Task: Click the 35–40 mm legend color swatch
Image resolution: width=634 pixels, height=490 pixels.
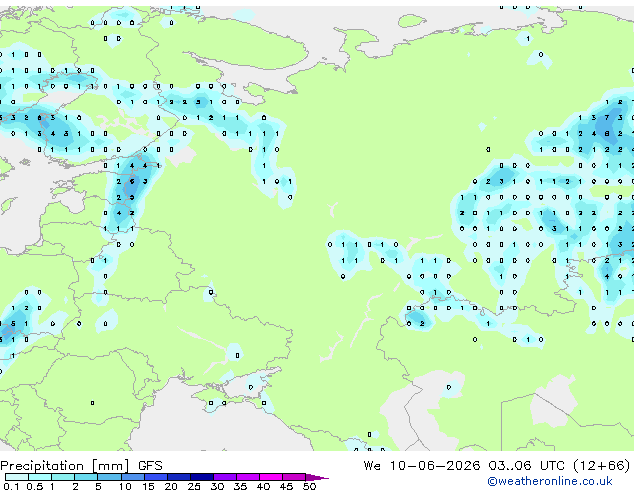Action: tap(247, 477)
